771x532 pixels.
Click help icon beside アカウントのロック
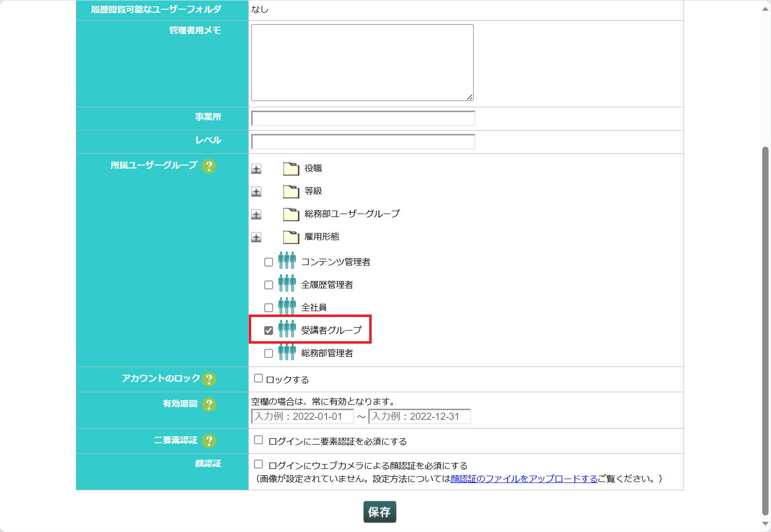[x=209, y=379]
